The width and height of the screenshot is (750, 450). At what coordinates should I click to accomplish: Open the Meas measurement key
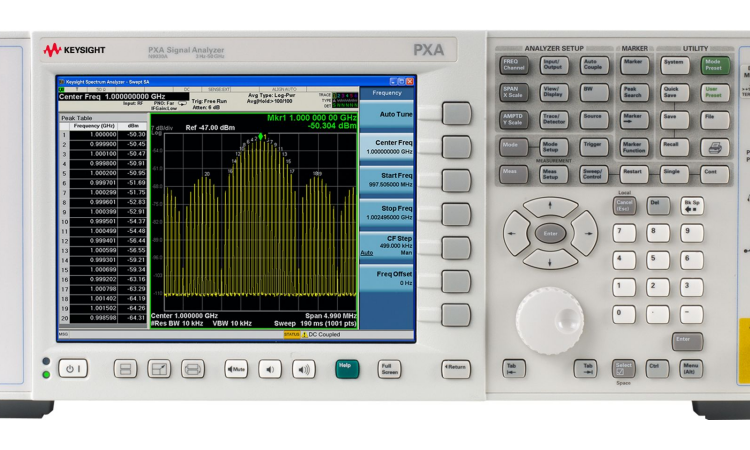click(514, 175)
